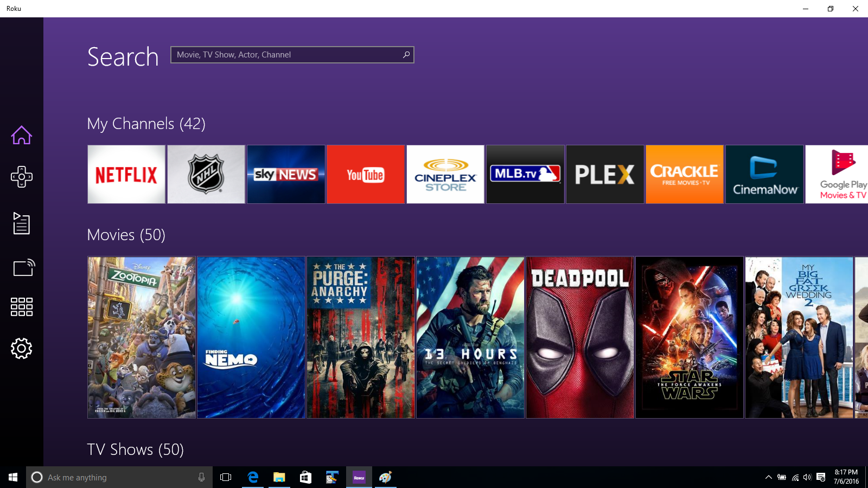868x488 pixels.
Task: Select the Deadpool movie poster
Action: pos(579,337)
